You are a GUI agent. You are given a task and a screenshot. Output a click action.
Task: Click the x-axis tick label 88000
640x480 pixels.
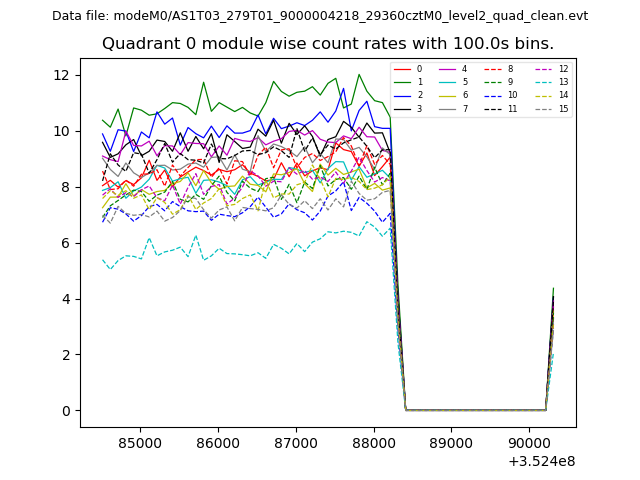(x=374, y=443)
